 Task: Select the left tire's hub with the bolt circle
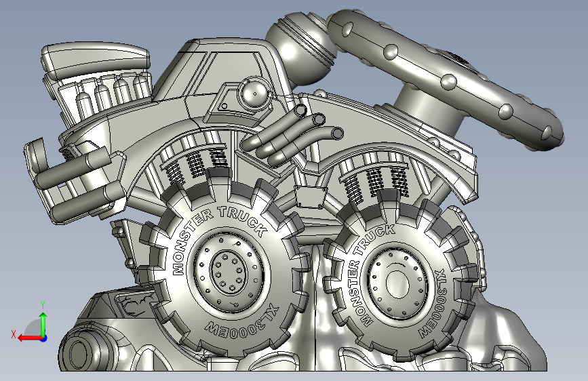point(228,273)
